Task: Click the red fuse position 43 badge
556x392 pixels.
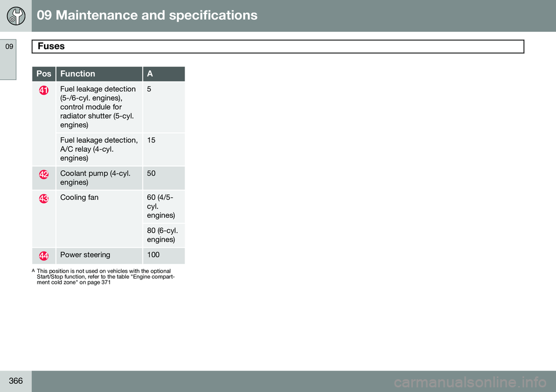Action: coord(43,199)
